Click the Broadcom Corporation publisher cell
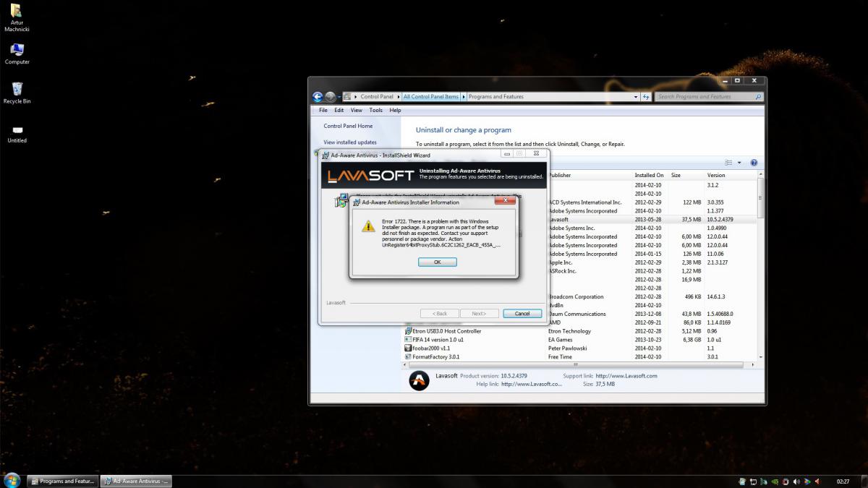This screenshot has height=488, width=868. point(576,296)
